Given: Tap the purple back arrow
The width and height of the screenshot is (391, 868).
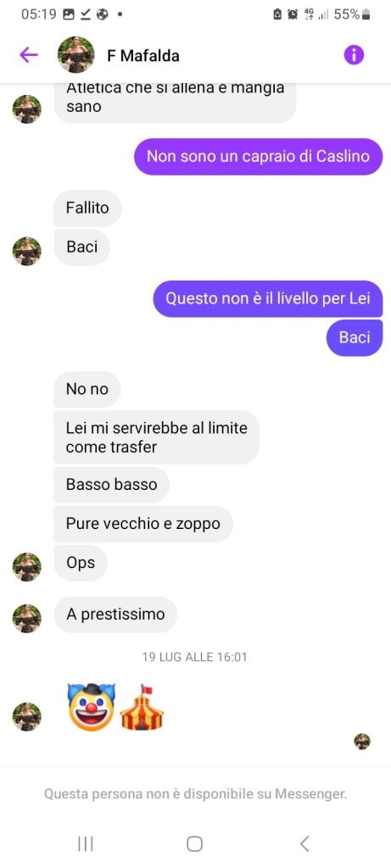Looking at the screenshot, I should [28, 55].
